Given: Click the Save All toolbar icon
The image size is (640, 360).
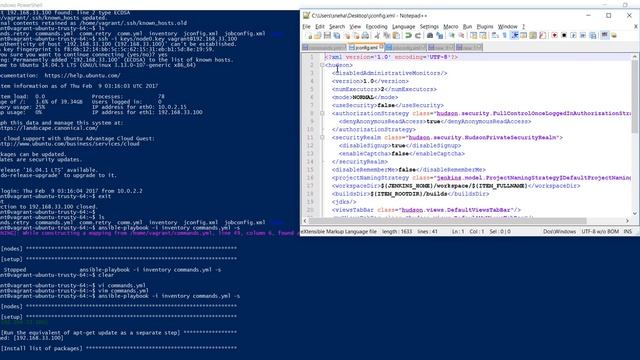Looking at the screenshot, I should tap(337, 36).
